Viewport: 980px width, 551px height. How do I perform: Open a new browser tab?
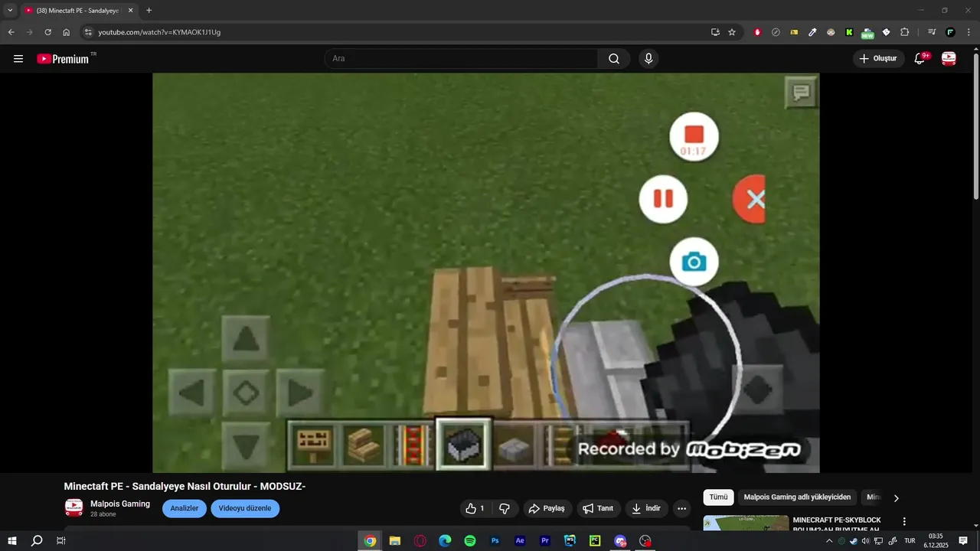click(149, 11)
